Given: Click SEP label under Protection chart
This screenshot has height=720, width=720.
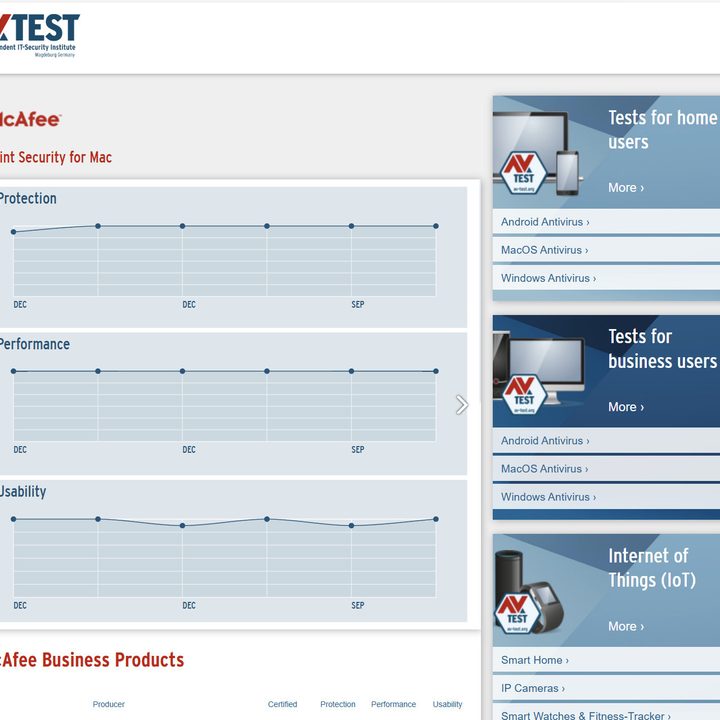Looking at the screenshot, I should point(358,304).
